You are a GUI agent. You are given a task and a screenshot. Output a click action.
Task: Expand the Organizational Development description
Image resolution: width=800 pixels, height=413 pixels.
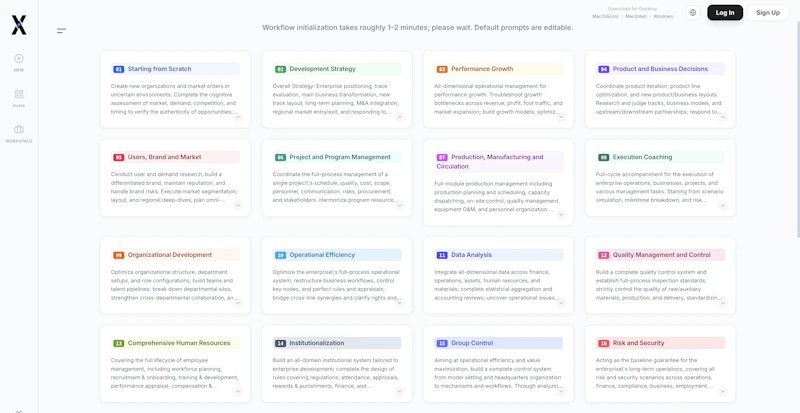238,303
